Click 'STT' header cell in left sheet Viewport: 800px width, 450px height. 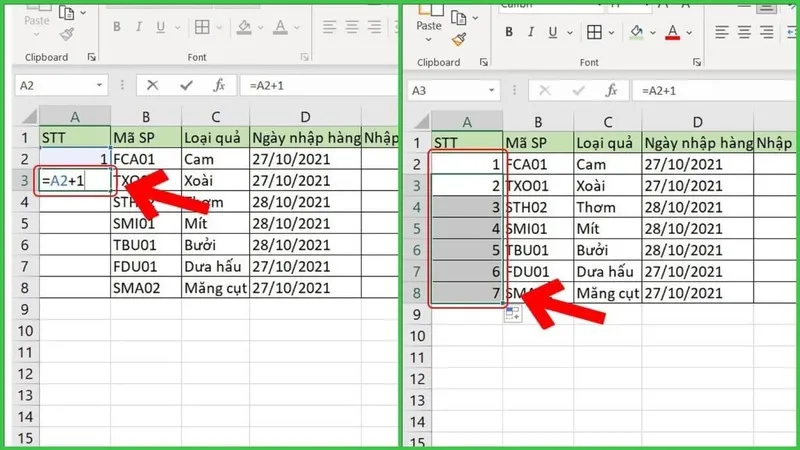click(75, 138)
